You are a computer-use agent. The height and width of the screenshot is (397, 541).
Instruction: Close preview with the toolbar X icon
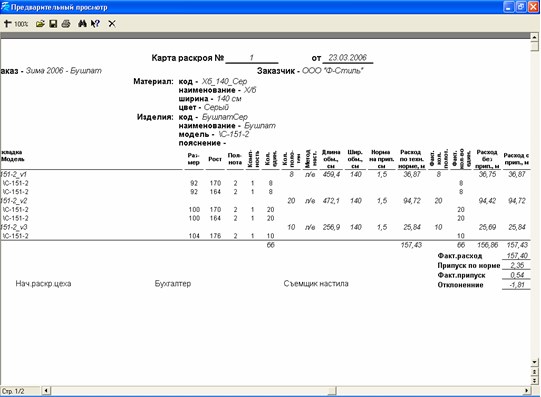112,24
